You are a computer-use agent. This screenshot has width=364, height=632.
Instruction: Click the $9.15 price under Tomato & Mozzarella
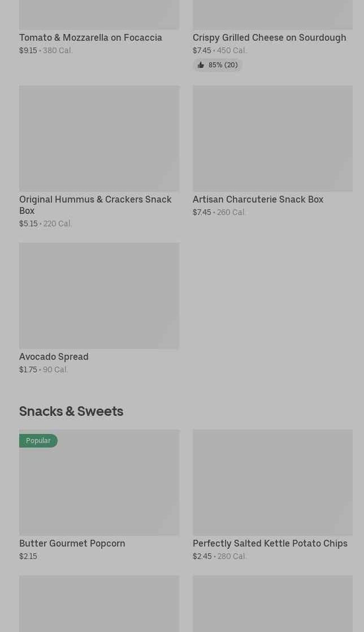click(x=28, y=51)
